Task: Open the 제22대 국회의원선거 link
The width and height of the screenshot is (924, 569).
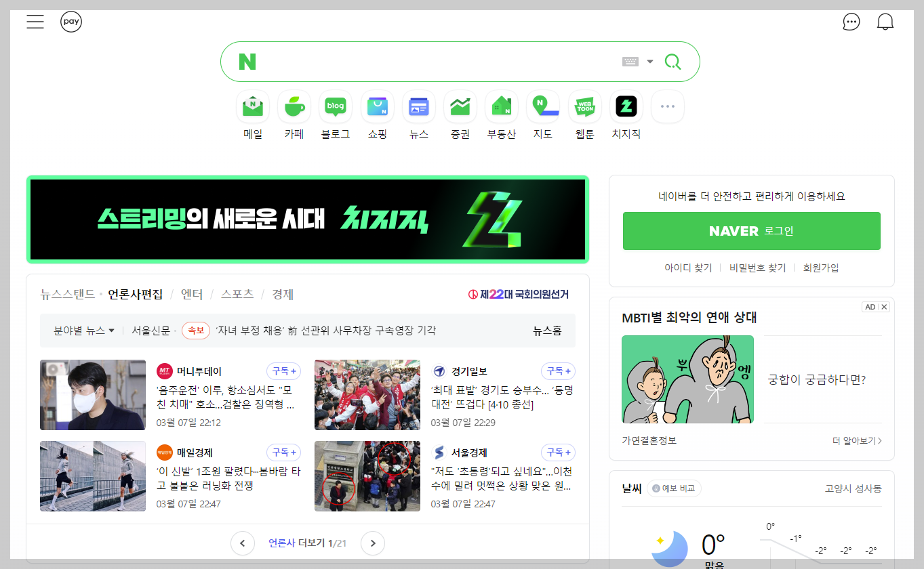Action: (519, 294)
